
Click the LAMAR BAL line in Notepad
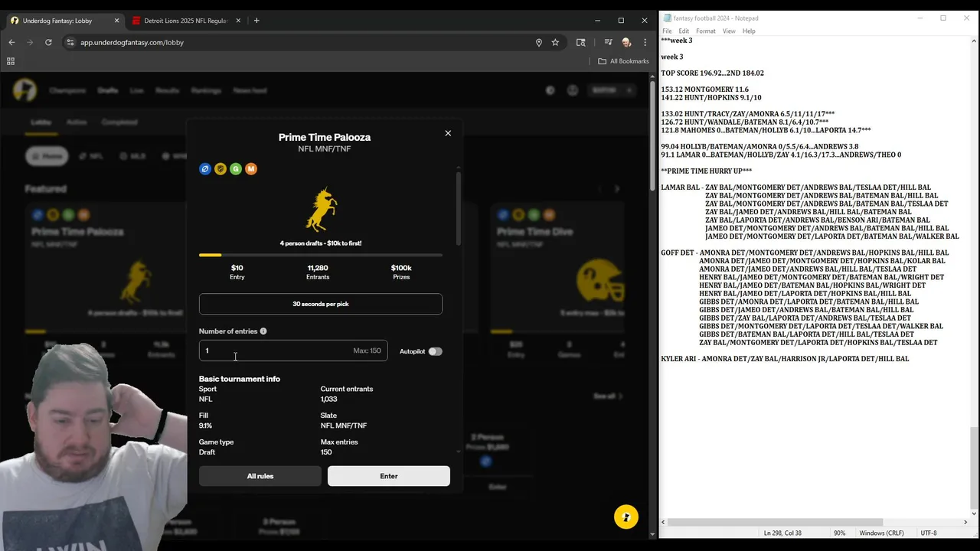(796, 187)
